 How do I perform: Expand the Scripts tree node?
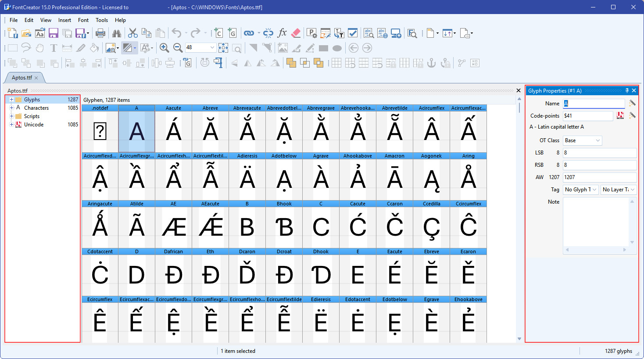[x=11, y=116]
